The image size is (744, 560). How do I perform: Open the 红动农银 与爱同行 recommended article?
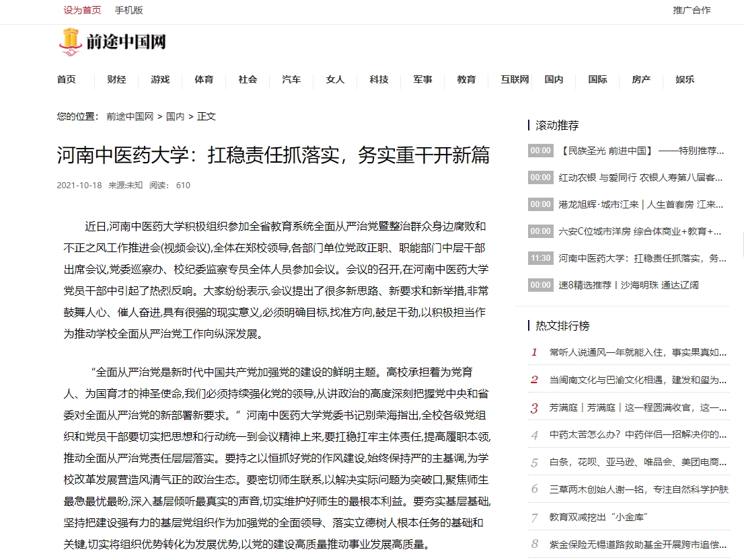click(x=641, y=177)
